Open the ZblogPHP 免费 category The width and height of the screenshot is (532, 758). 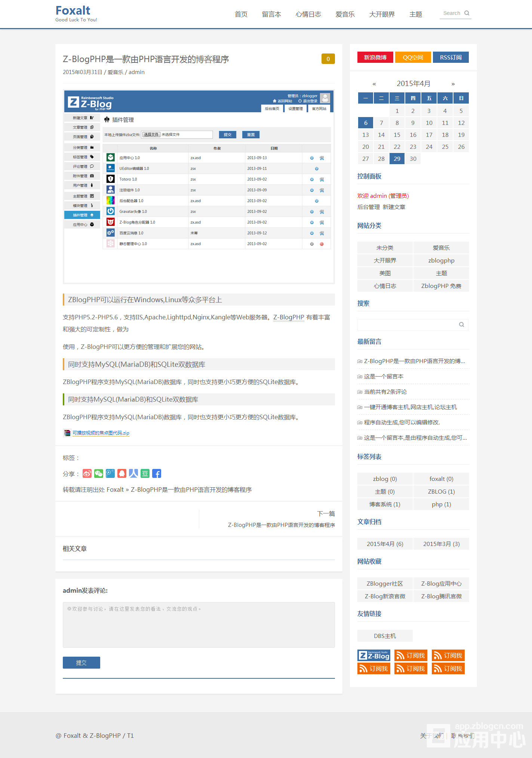tap(441, 286)
